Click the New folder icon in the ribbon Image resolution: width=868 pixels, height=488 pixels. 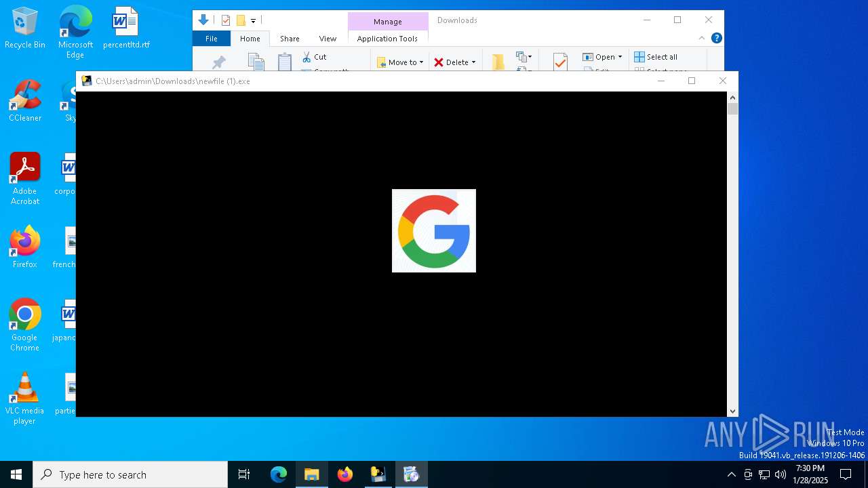pyautogui.click(x=498, y=62)
